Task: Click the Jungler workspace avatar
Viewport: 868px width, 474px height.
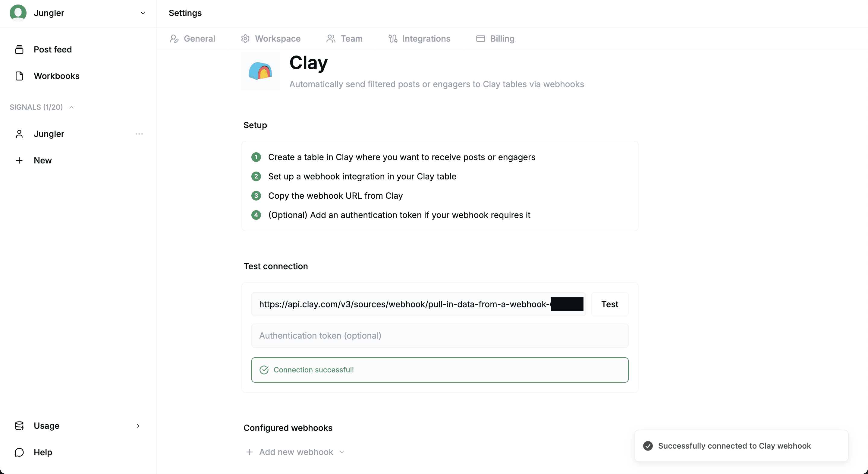Action: (18, 13)
